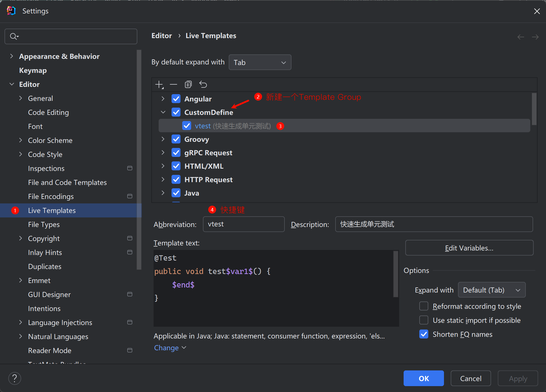The image size is (546, 392).
Task: Click the search magnifier icon in settings
Action: 14,36
